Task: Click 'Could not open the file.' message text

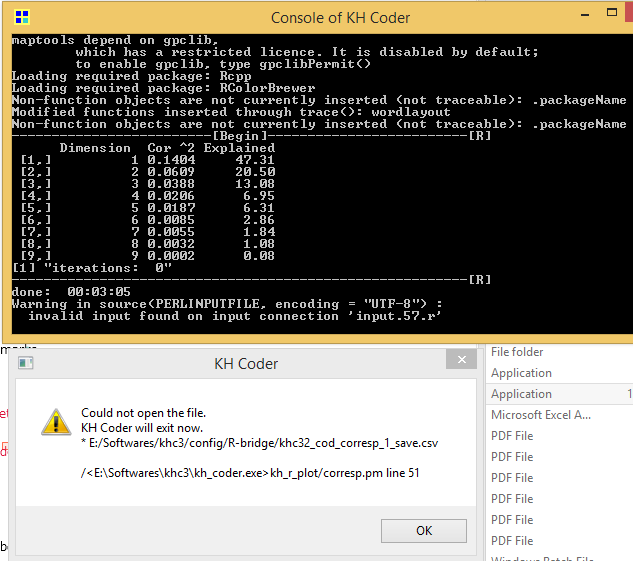Action: click(x=143, y=413)
